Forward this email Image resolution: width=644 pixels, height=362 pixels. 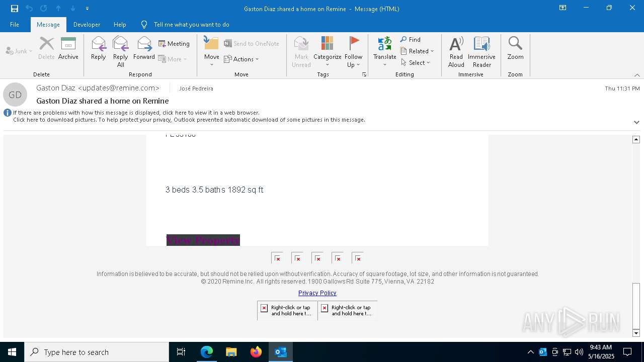click(144, 49)
